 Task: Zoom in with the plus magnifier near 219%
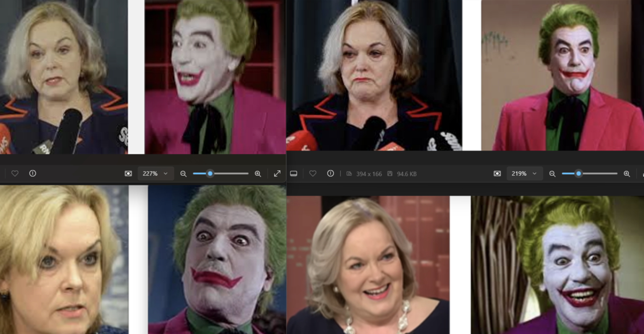click(x=627, y=174)
